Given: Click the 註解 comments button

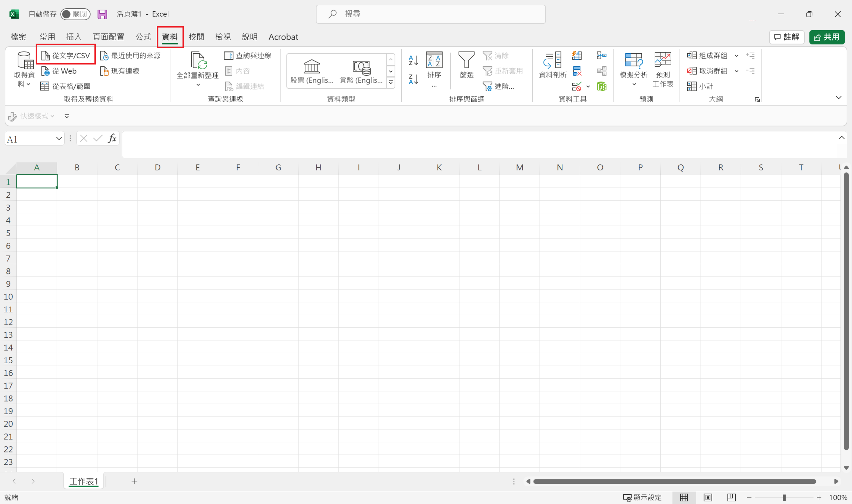Looking at the screenshot, I should 786,37.
